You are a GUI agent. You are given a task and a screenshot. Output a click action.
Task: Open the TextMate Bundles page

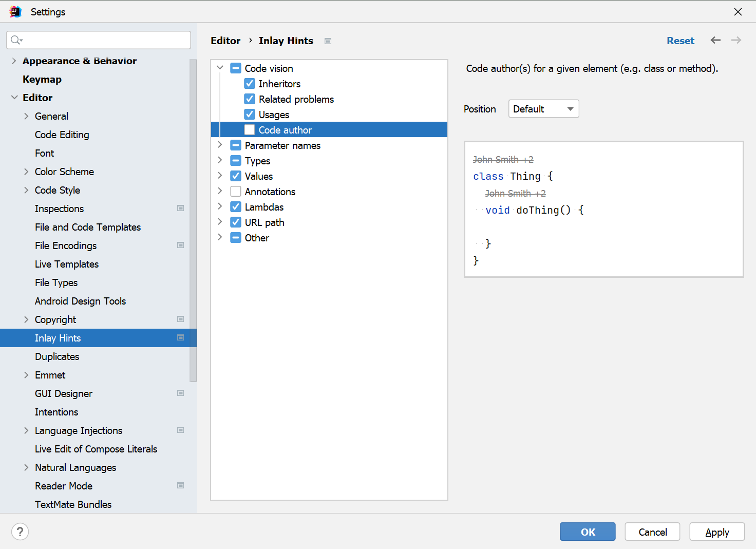pyautogui.click(x=73, y=504)
